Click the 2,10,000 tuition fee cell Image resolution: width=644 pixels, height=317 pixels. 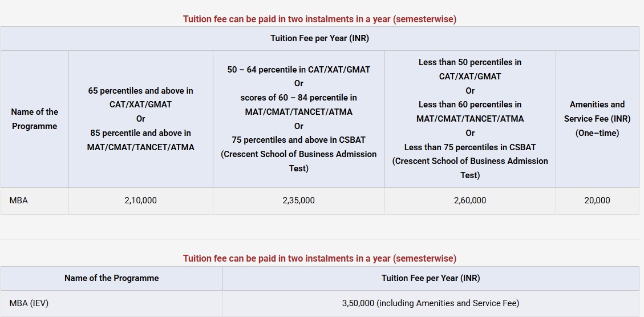(x=140, y=200)
